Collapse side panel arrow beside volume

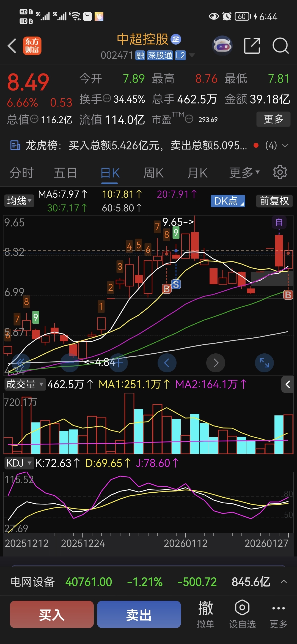288,384
